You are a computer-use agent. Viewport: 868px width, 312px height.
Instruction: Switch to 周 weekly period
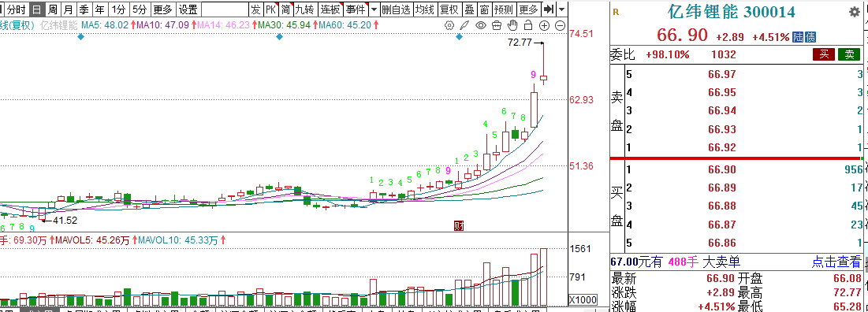click(x=52, y=9)
